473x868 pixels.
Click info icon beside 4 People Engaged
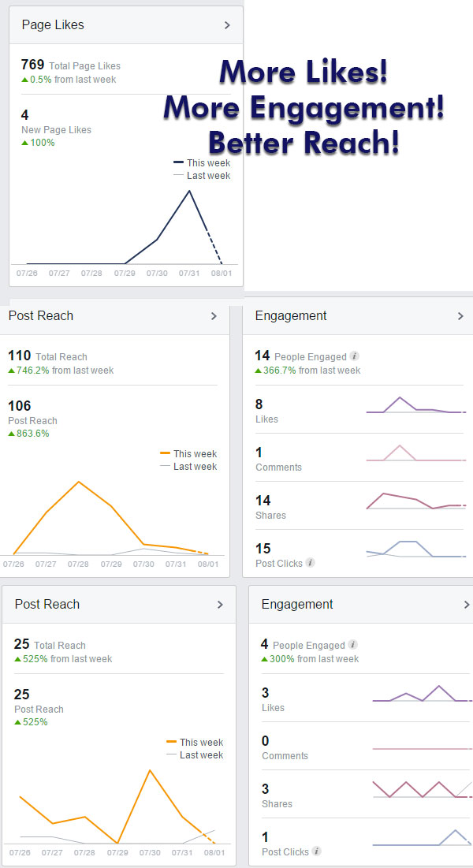[x=352, y=645]
